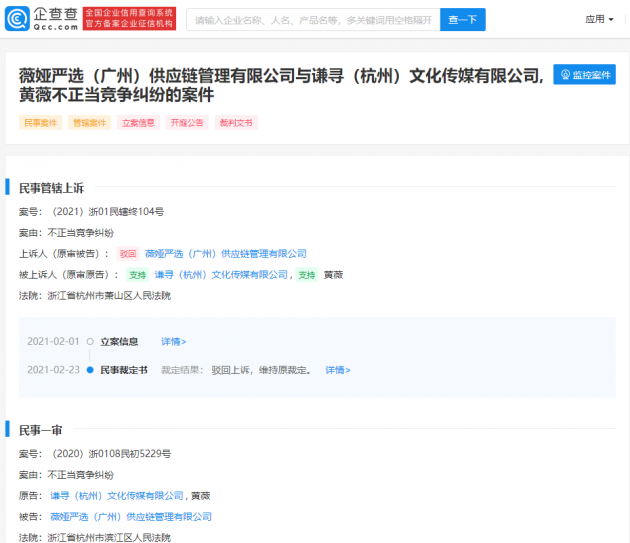Focus the company name search field
630x543 pixels.
pos(313,20)
